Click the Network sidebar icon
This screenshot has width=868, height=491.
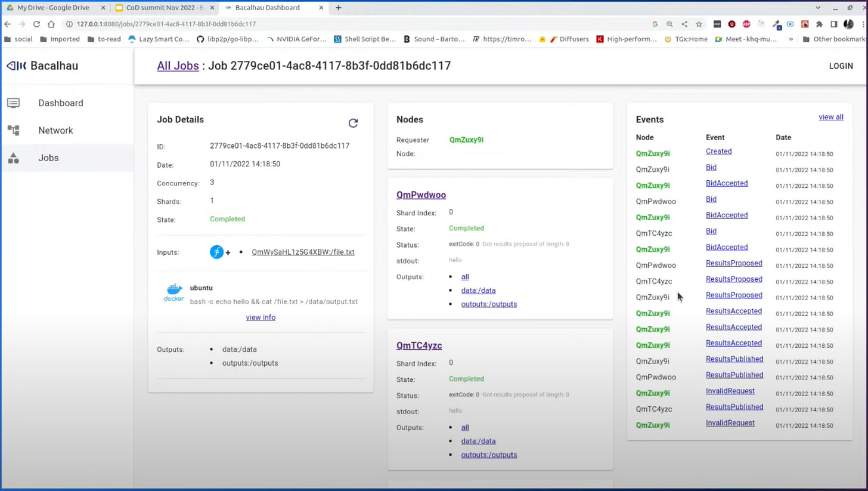(x=13, y=130)
